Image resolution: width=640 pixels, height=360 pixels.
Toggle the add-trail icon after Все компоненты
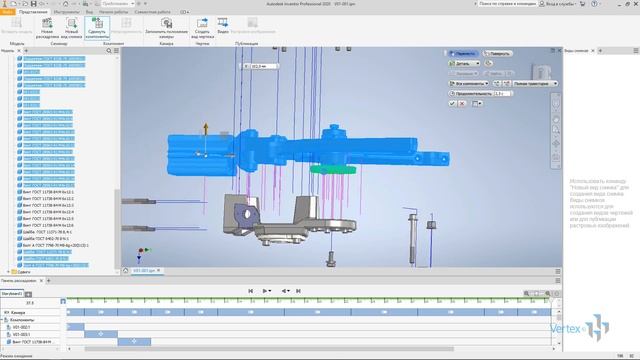pos(496,83)
